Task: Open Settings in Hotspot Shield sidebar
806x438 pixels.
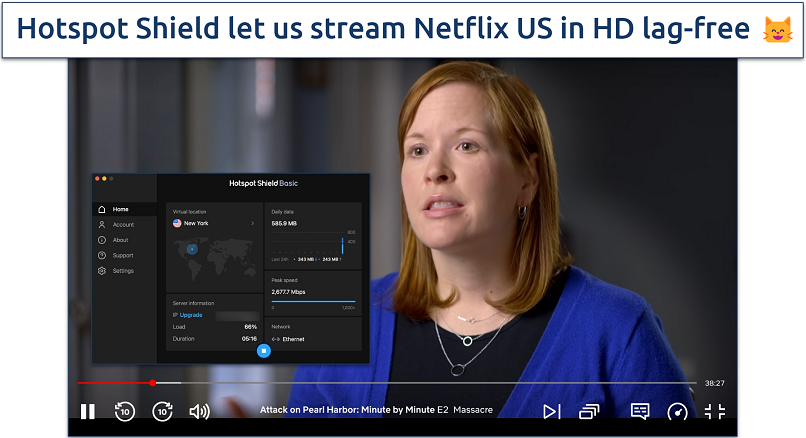Action: click(125, 271)
